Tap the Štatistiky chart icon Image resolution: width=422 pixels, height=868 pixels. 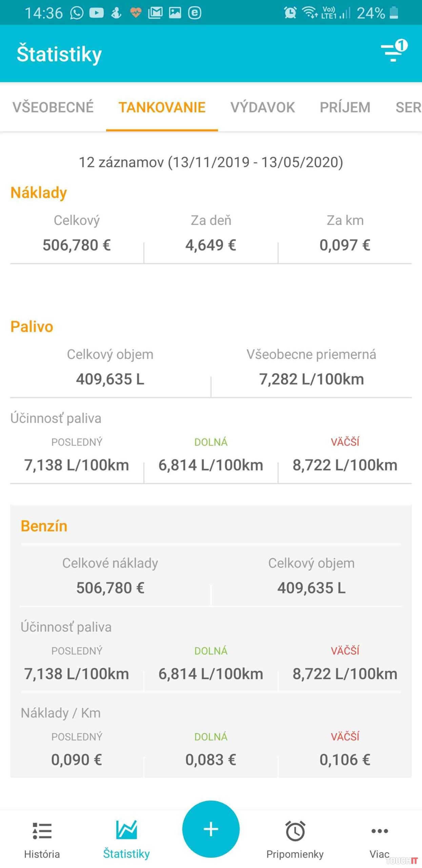pos(126,830)
